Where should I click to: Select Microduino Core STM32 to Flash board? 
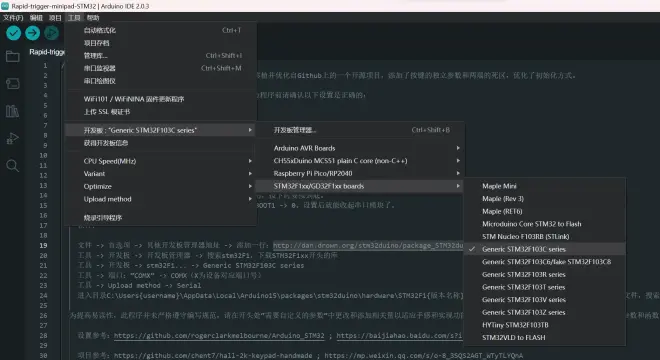(x=545, y=224)
